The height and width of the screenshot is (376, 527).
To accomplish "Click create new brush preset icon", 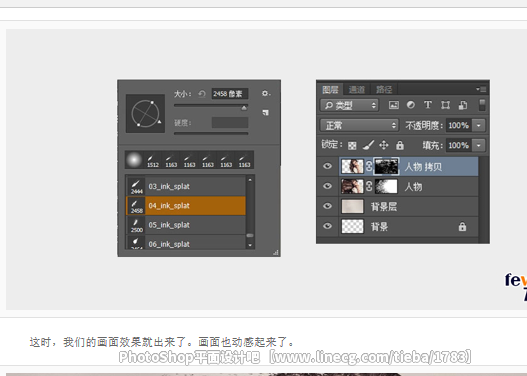I will pyautogui.click(x=266, y=113).
